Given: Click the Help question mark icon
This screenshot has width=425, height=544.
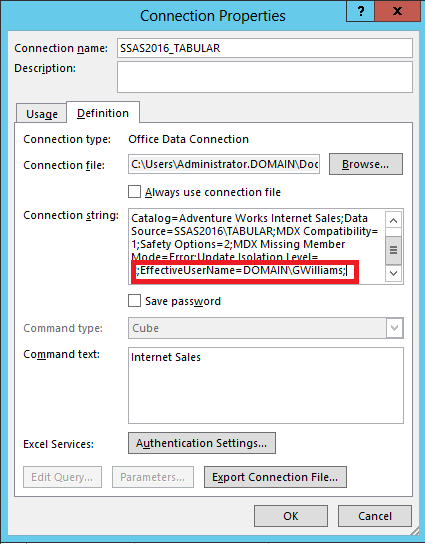Looking at the screenshot, I should (x=360, y=11).
